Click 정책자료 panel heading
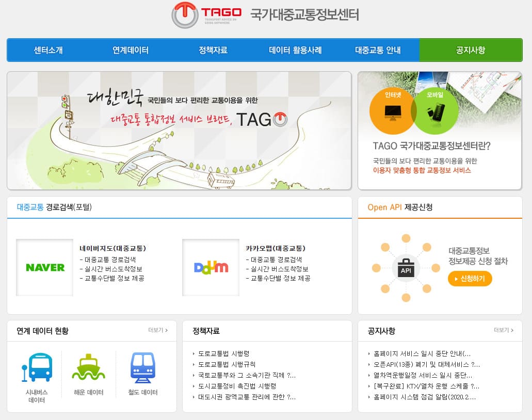Image resolution: width=532 pixels, height=420 pixels. click(x=206, y=331)
